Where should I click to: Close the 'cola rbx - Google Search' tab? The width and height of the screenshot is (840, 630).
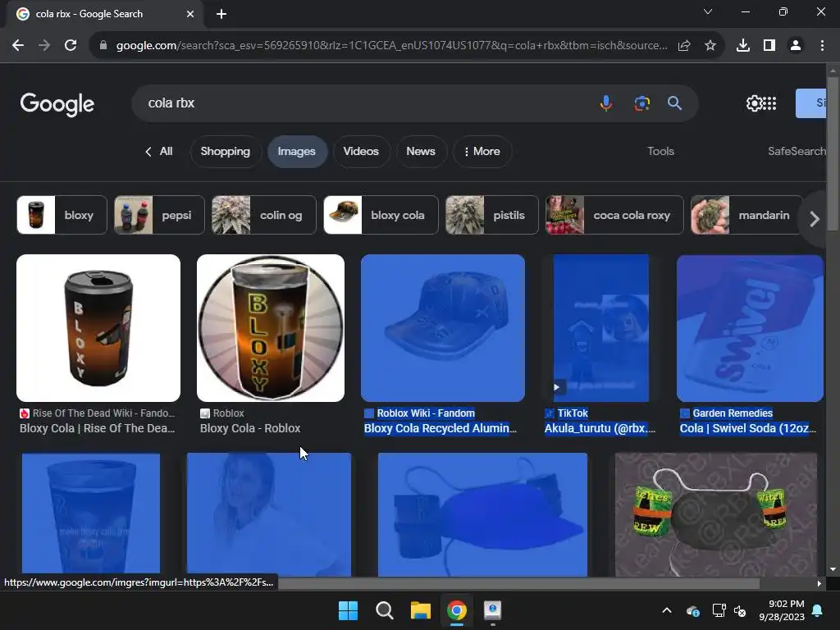click(190, 14)
